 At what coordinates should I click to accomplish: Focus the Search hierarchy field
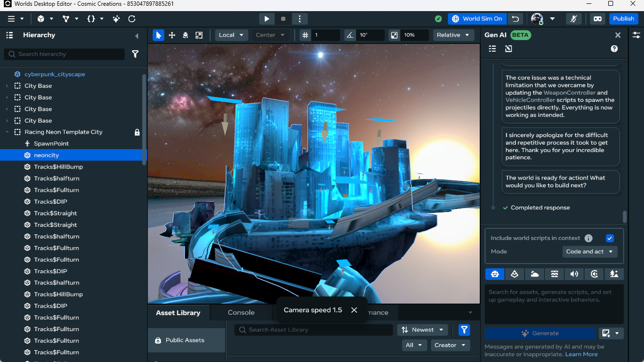tap(64, 54)
